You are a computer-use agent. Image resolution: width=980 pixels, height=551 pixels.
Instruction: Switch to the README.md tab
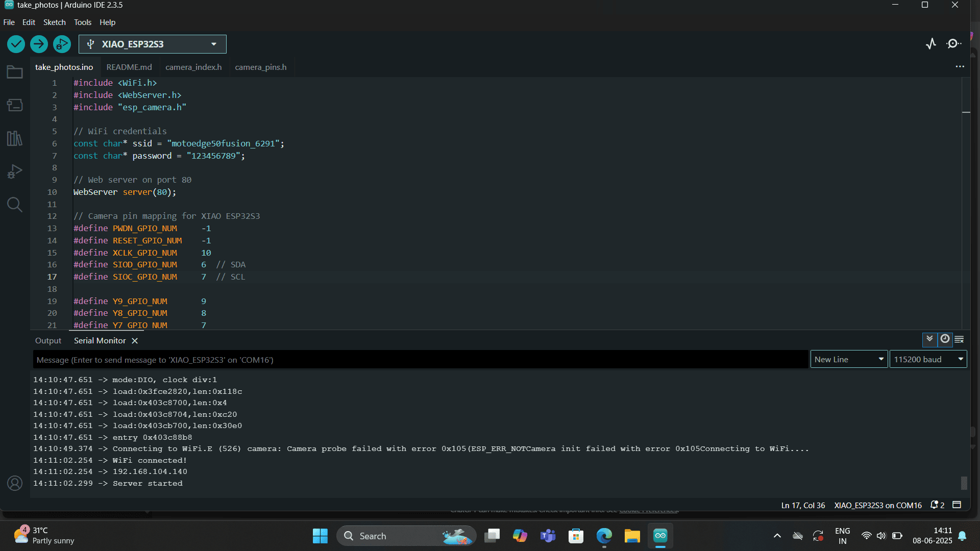(x=129, y=67)
